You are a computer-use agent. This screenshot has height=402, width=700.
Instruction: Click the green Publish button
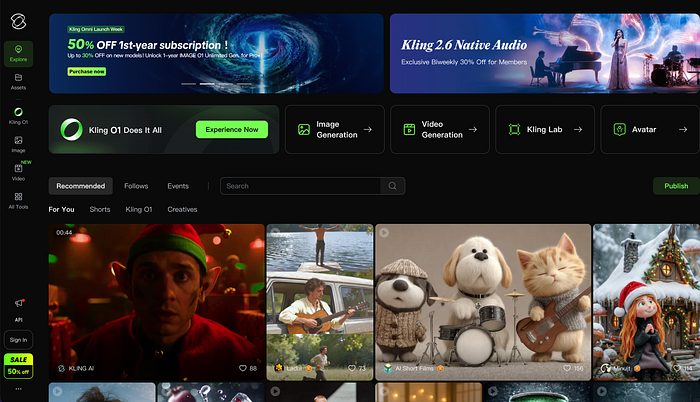(676, 186)
